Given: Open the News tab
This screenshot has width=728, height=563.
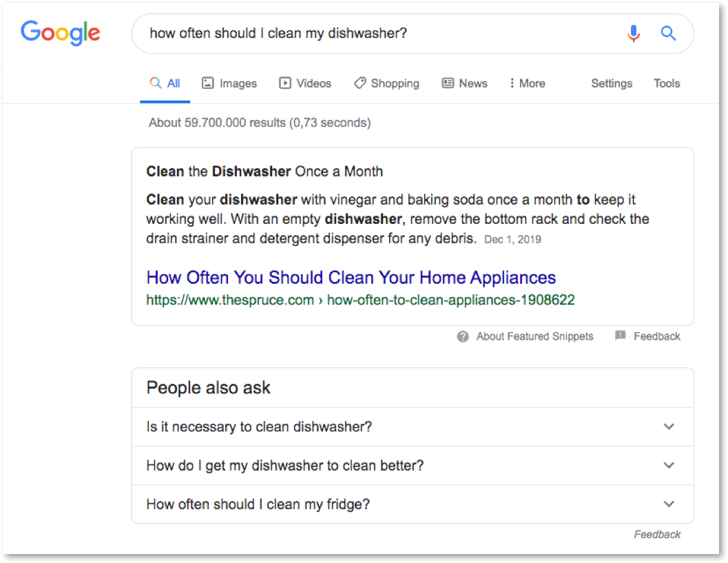Looking at the screenshot, I should [x=465, y=83].
